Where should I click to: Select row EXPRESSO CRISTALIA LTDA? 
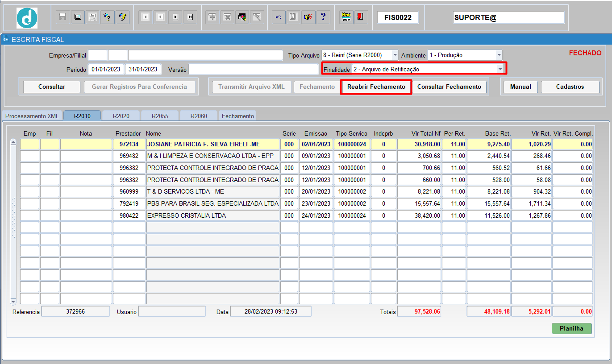click(306, 215)
